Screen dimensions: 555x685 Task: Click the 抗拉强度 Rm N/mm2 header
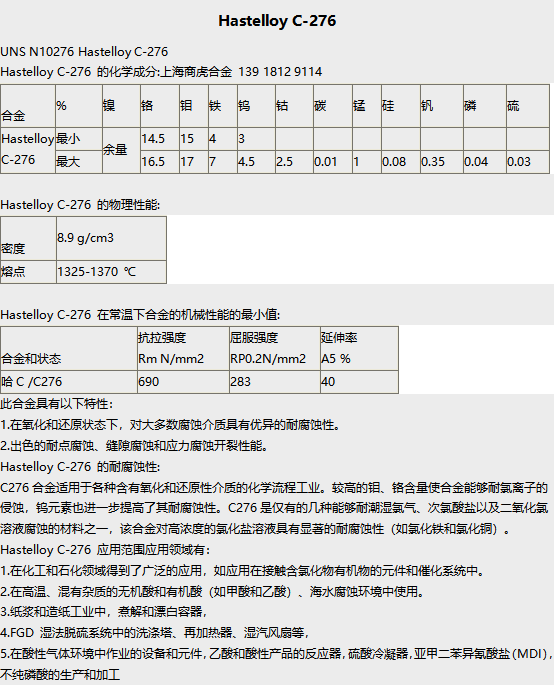(x=184, y=349)
